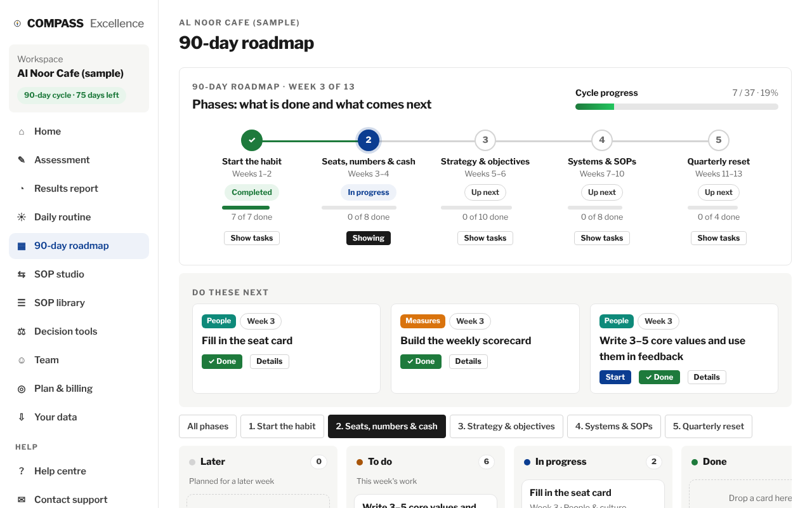
Task: Start the core values task
Action: click(615, 377)
